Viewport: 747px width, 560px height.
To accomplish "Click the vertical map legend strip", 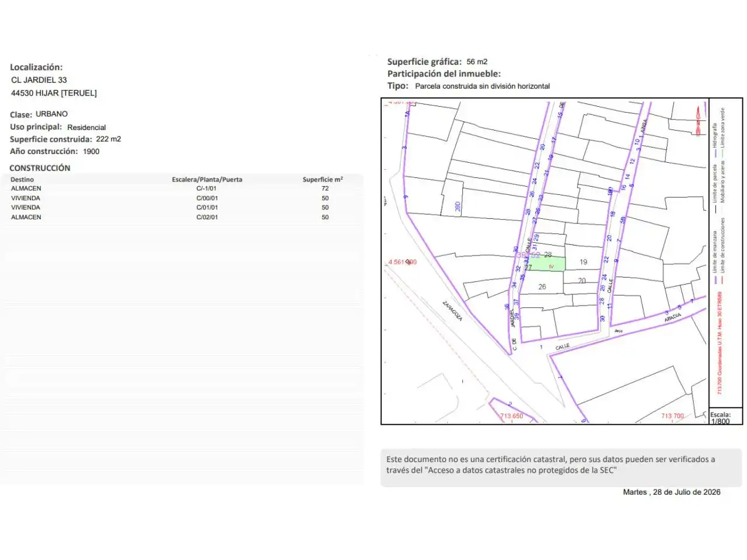I will click(x=725, y=253).
